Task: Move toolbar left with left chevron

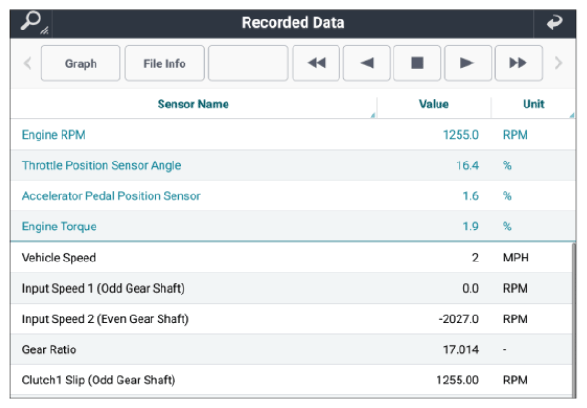Action: pyautogui.click(x=27, y=63)
